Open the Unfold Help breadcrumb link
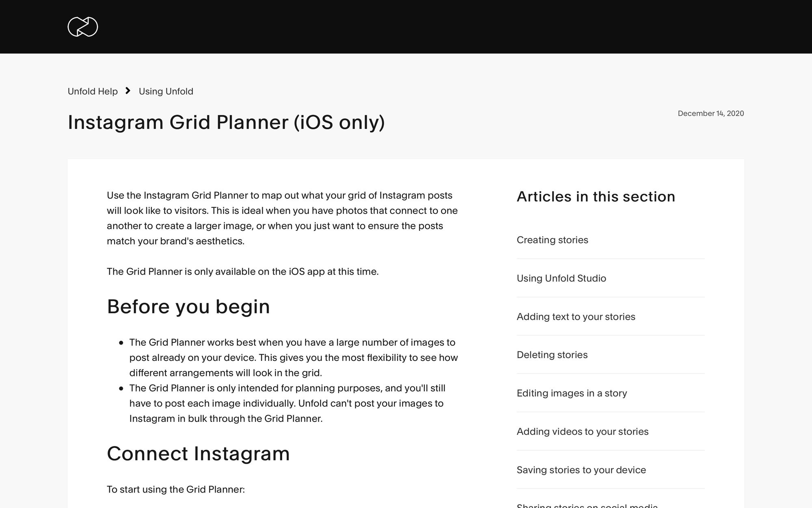This screenshot has height=508, width=812. click(x=93, y=91)
